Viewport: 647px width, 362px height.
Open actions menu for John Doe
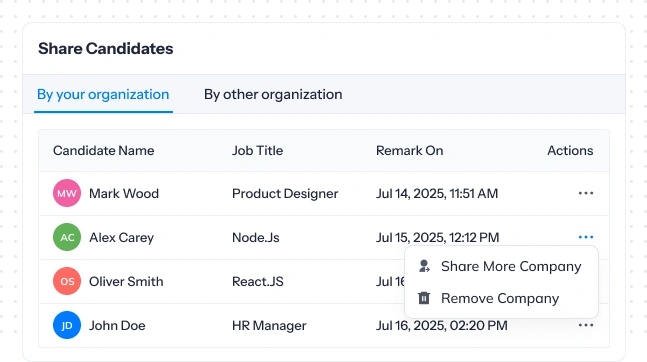tap(586, 325)
